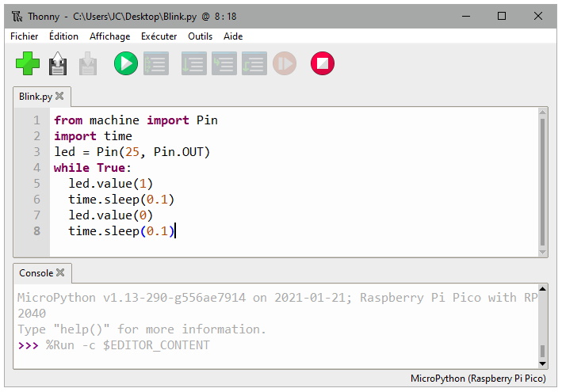Open the Affichage menu
Viewport: 562px width, 392px height.
coord(109,36)
